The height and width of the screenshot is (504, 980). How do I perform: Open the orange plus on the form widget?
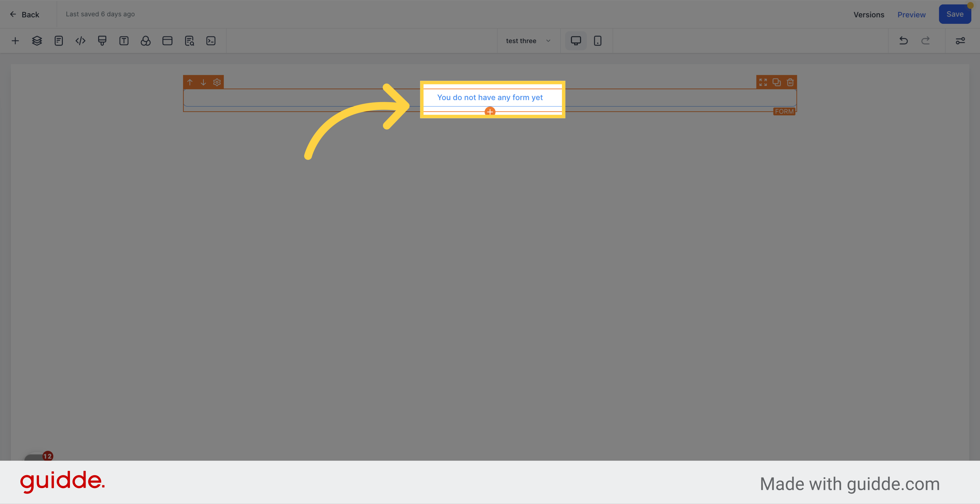[490, 111]
